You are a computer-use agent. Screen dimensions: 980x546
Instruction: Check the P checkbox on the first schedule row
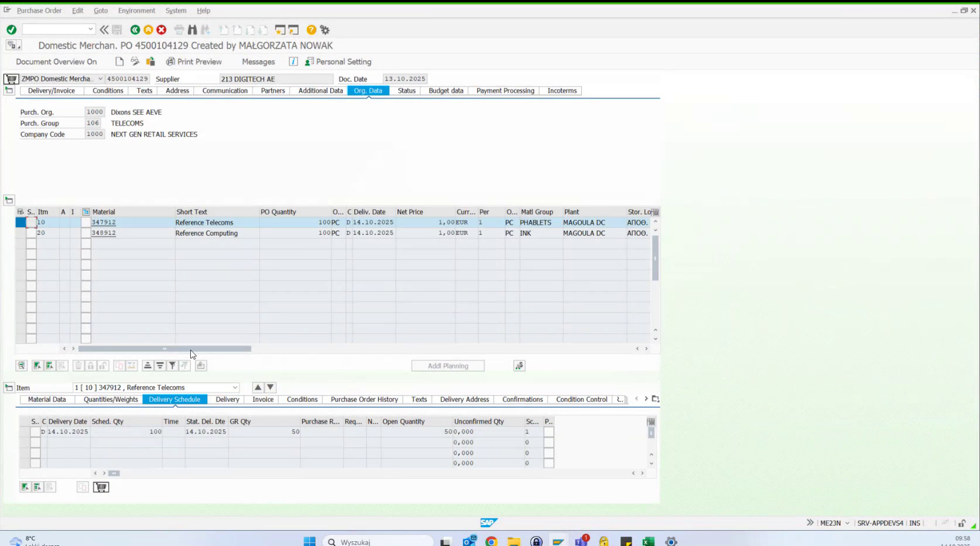point(548,431)
